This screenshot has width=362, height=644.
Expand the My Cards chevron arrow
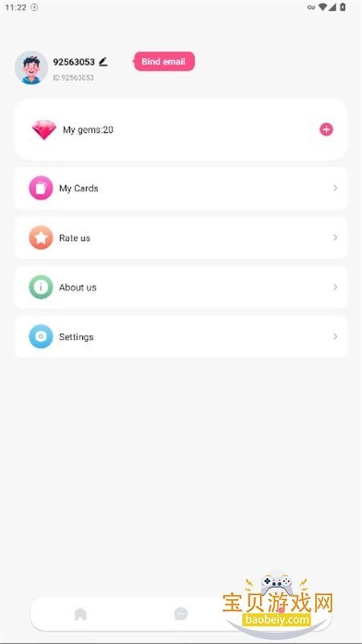click(x=335, y=188)
